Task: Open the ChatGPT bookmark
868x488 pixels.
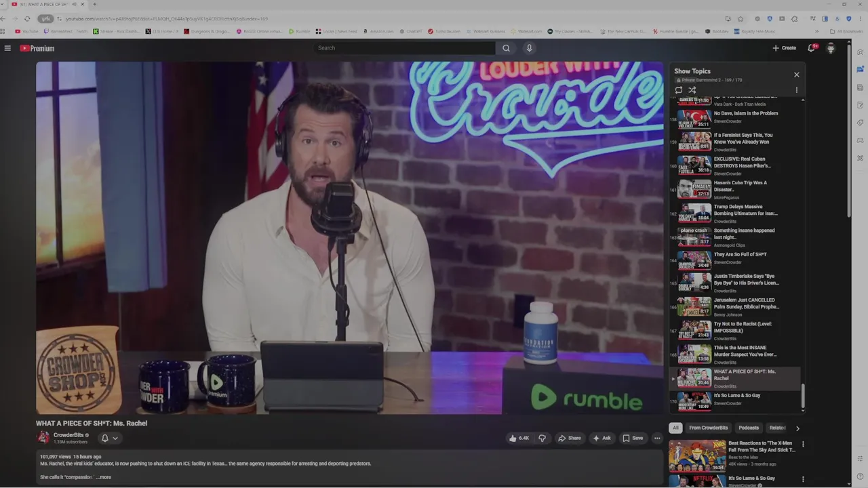Action: point(411,31)
